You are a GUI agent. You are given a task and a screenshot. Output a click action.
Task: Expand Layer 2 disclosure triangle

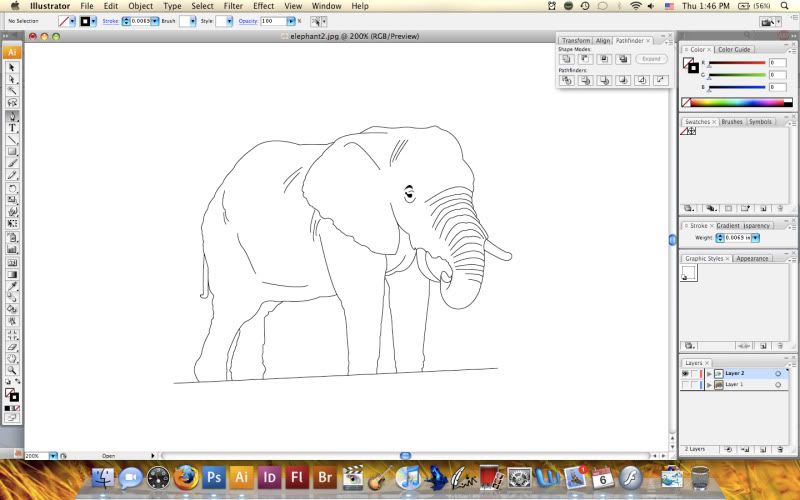coord(709,373)
